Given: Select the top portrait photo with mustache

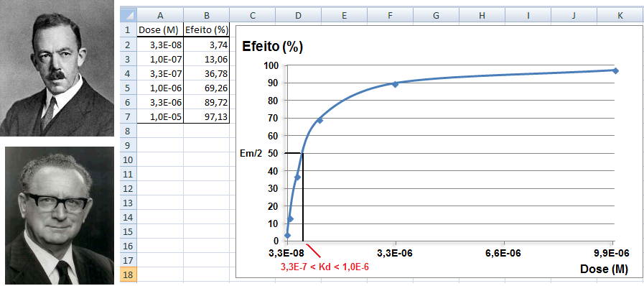Looking at the screenshot, I should 57,68.
